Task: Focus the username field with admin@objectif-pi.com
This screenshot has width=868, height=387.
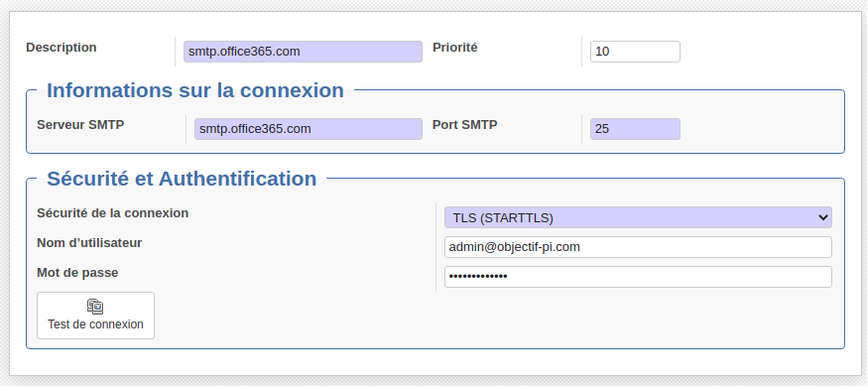Action: [x=638, y=247]
